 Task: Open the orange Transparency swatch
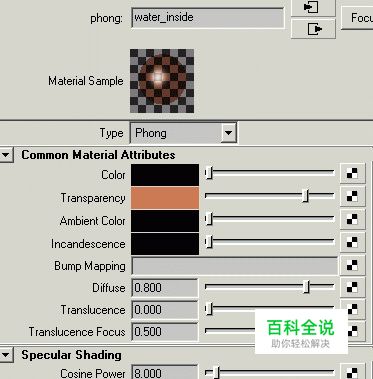click(165, 198)
